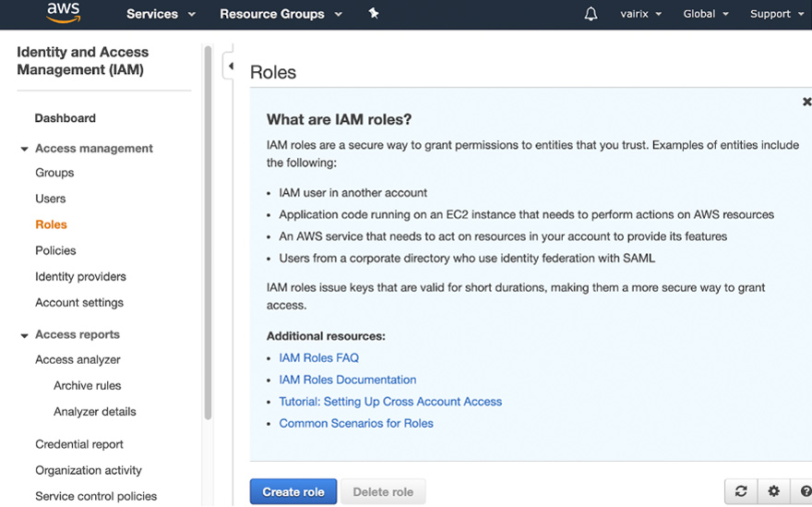Go to the IAM Dashboard
This screenshot has width=812, height=507.
point(66,118)
